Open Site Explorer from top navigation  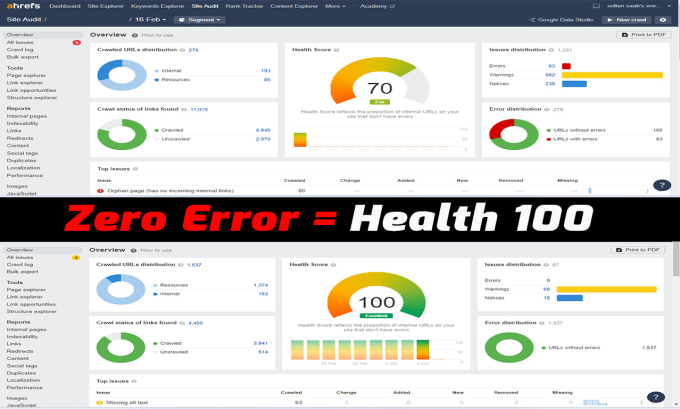point(105,6)
